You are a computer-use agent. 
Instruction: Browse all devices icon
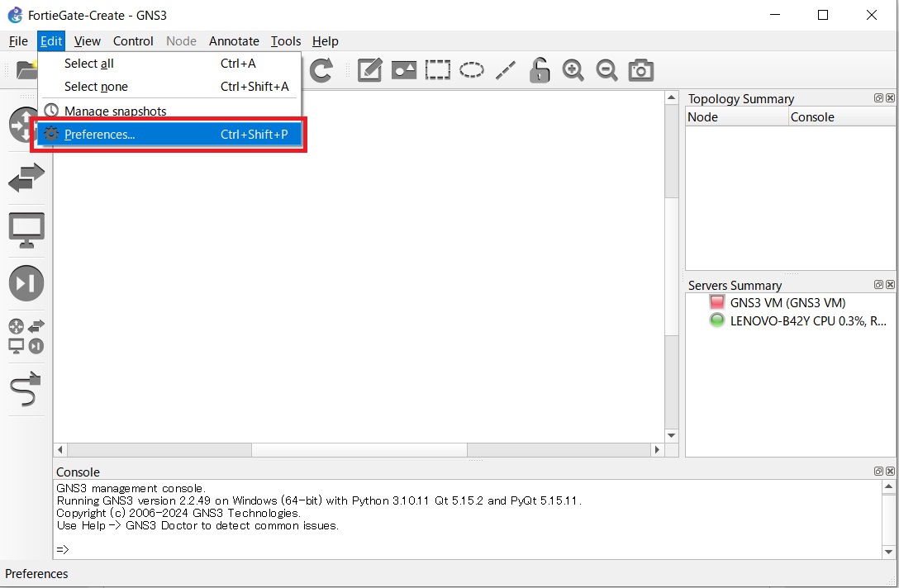click(x=26, y=336)
